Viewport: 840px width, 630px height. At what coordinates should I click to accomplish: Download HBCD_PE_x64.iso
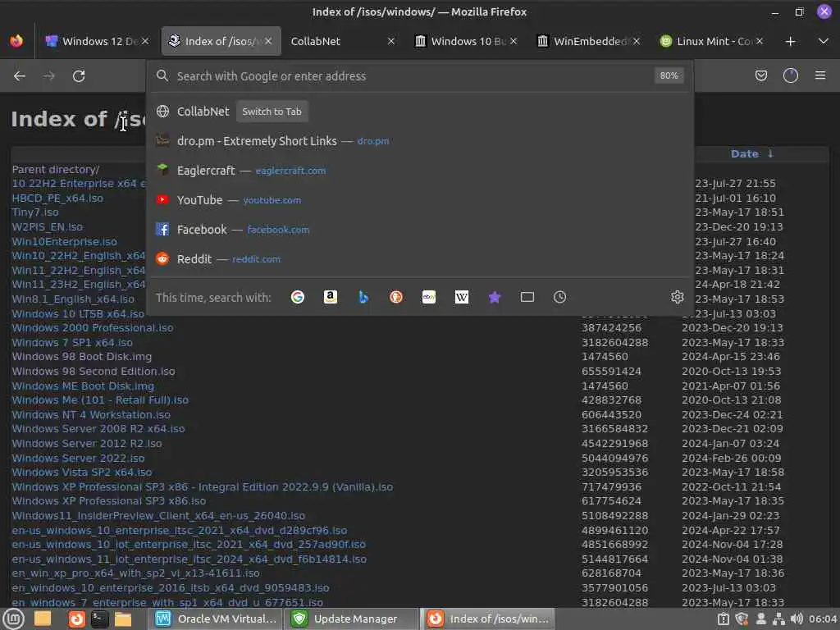pyautogui.click(x=58, y=199)
